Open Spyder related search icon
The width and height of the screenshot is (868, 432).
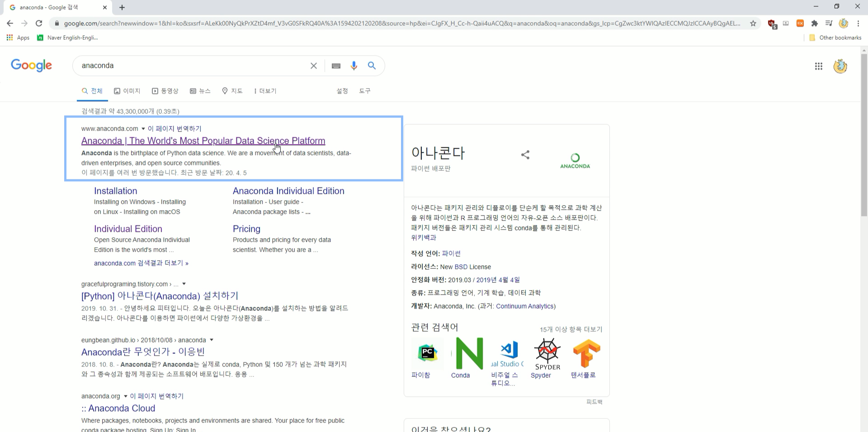(x=547, y=353)
